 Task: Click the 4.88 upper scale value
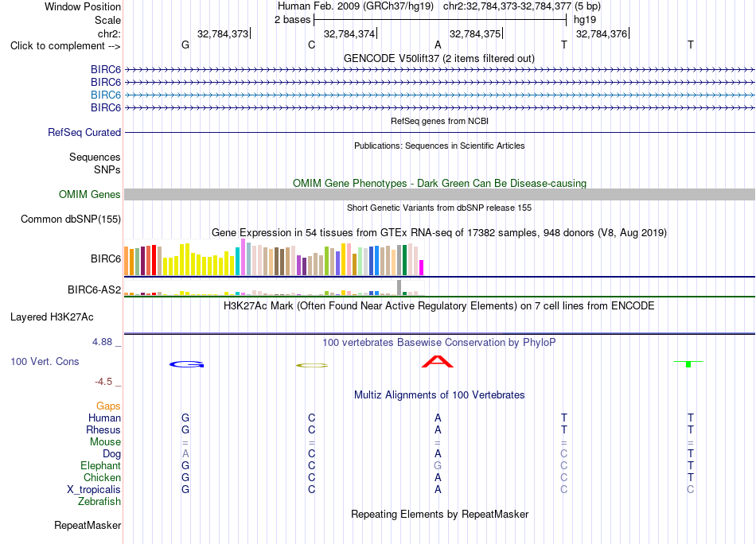[102, 342]
